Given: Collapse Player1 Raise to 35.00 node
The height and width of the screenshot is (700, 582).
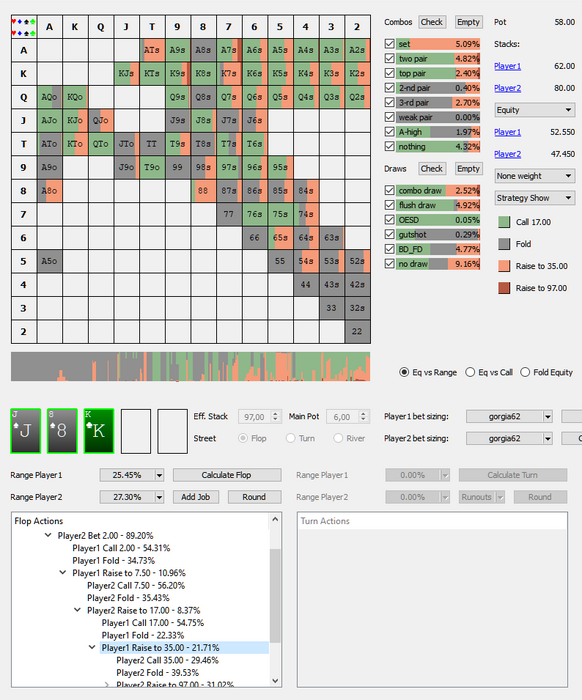Looking at the screenshot, I should pos(92,647).
